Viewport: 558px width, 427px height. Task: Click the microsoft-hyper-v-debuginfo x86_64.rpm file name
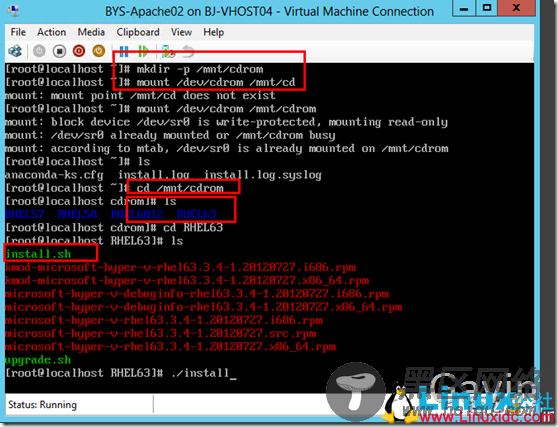204,307
